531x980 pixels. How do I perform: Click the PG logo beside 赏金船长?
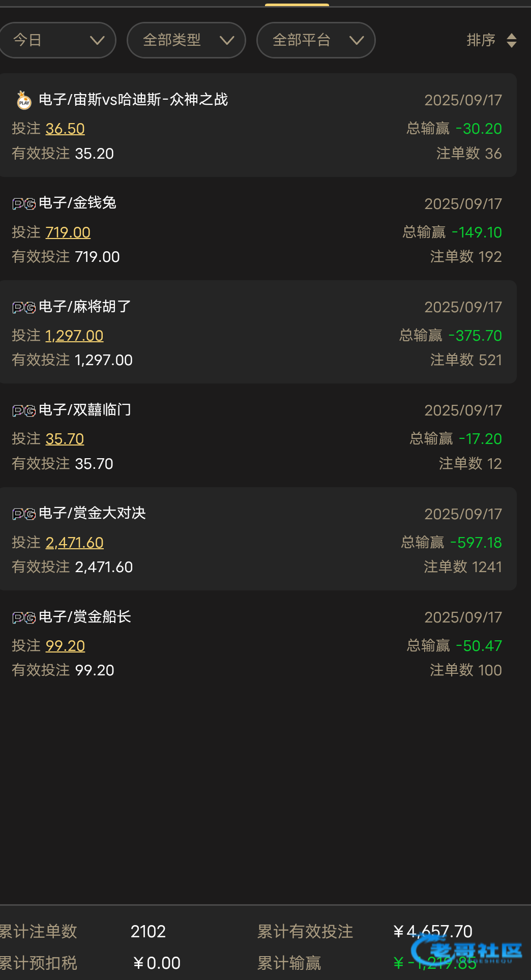24,617
